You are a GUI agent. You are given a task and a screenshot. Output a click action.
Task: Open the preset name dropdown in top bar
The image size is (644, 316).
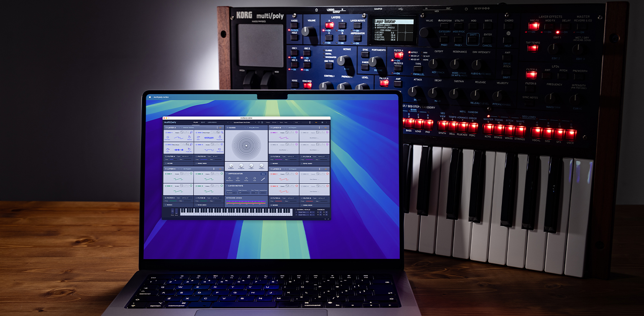(245, 122)
